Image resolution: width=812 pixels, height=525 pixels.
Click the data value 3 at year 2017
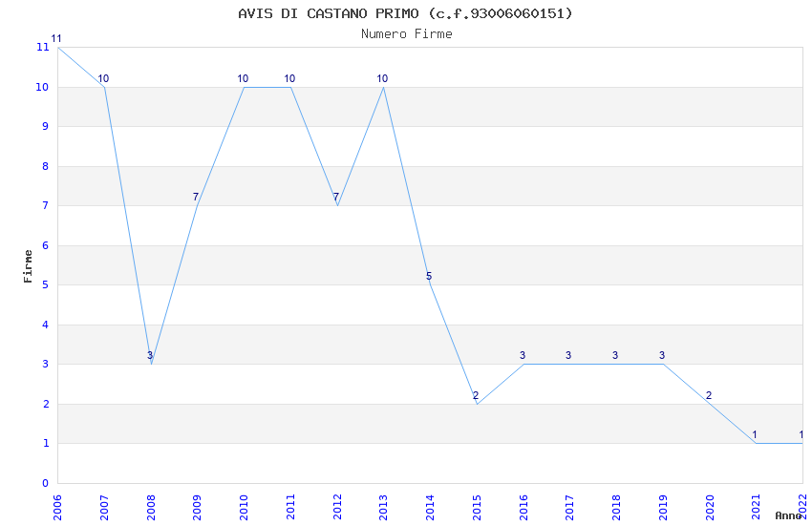[568, 355]
